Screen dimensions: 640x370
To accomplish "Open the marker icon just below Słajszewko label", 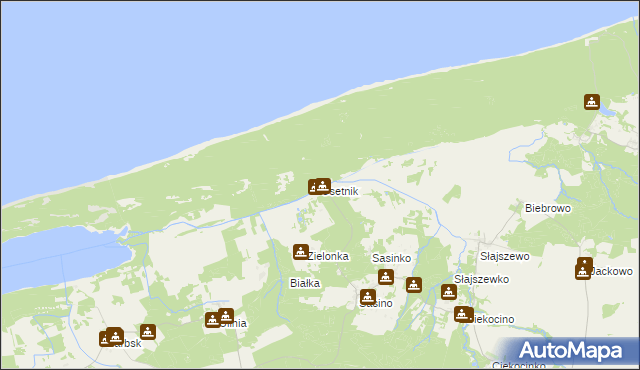I will click(449, 292).
